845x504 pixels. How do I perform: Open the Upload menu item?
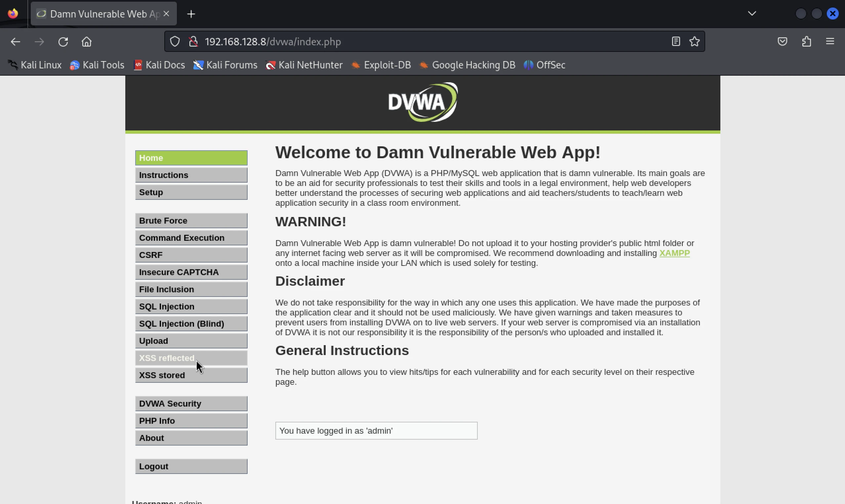pyautogui.click(x=191, y=341)
